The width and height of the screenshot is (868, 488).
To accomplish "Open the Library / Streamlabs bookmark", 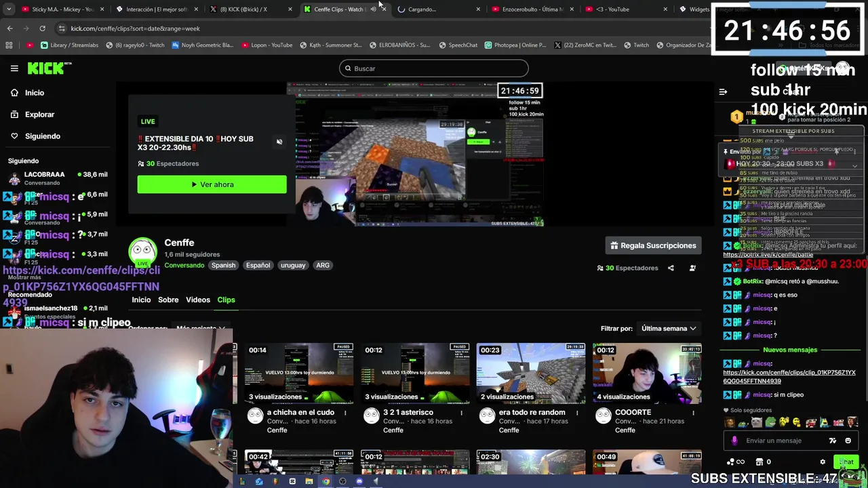I will (x=69, y=45).
